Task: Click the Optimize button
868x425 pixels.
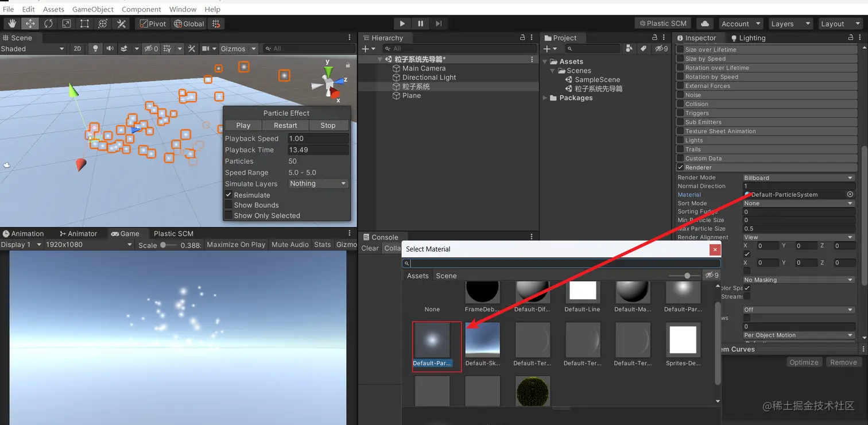Action: tap(804, 362)
